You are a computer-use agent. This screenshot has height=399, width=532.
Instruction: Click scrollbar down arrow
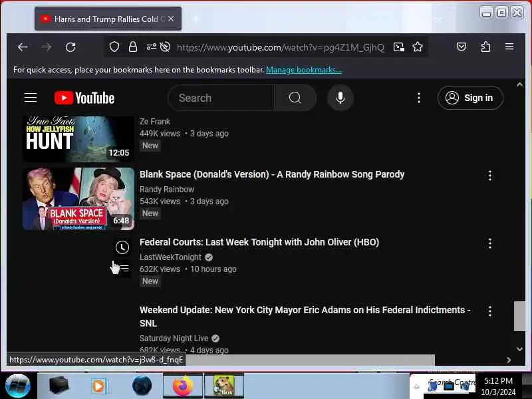519,348
